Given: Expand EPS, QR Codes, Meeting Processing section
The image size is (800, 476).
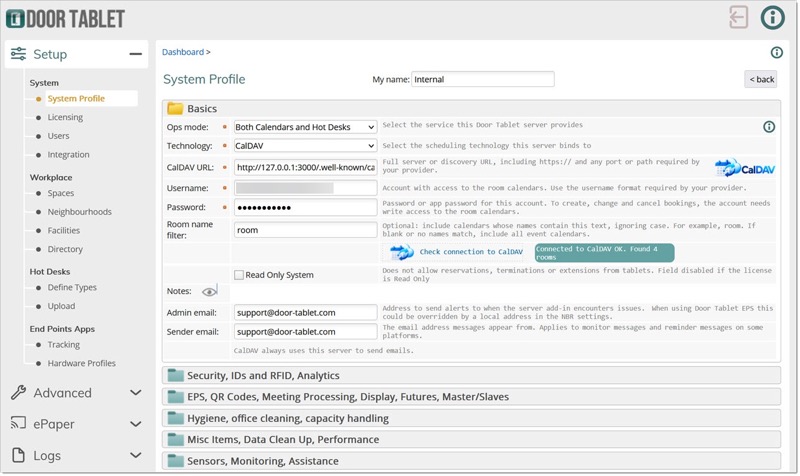Looking at the screenshot, I should click(471, 396).
